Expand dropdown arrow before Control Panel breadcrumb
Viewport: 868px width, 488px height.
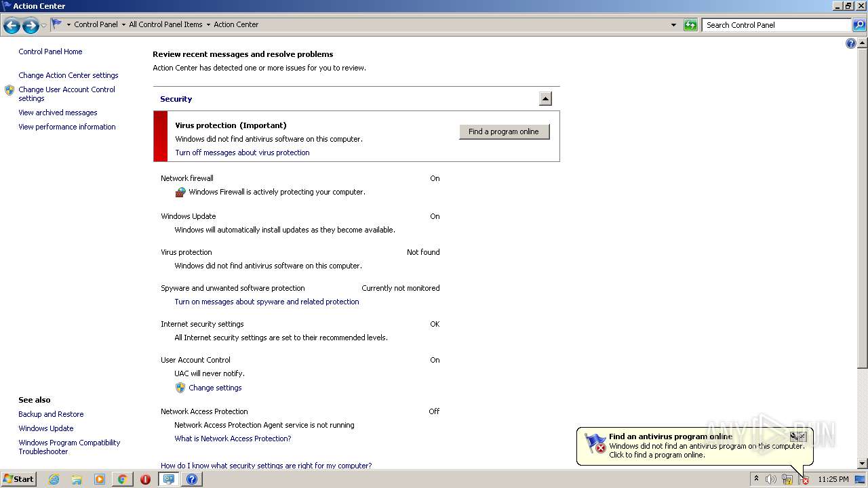[x=68, y=24]
